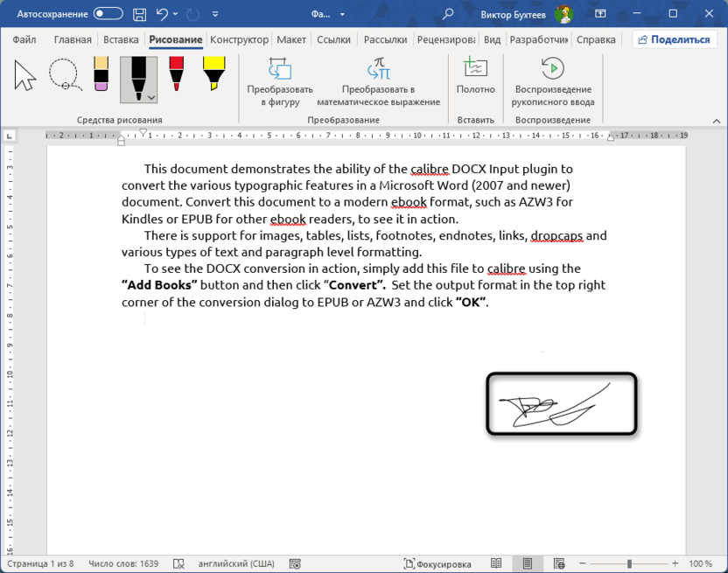Image resolution: width=728 pixels, height=573 pixels.
Task: Switch to the Разработчик tab
Action: (539, 40)
